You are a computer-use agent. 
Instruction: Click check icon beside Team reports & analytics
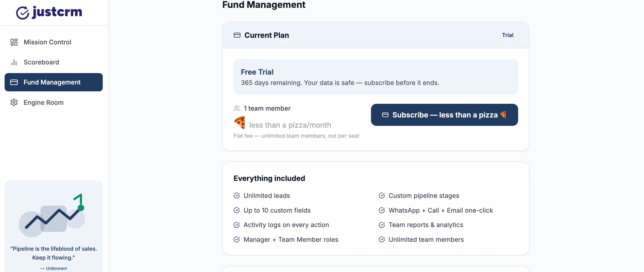point(382,225)
